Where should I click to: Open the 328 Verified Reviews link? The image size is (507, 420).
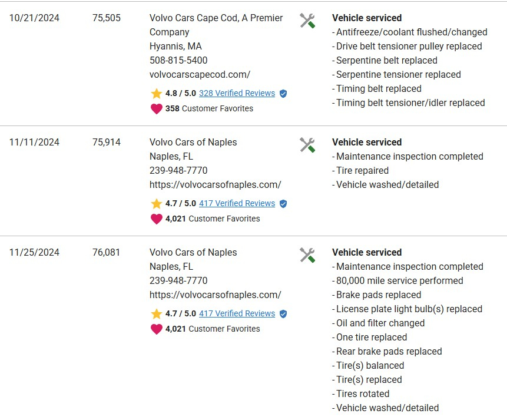coord(237,93)
